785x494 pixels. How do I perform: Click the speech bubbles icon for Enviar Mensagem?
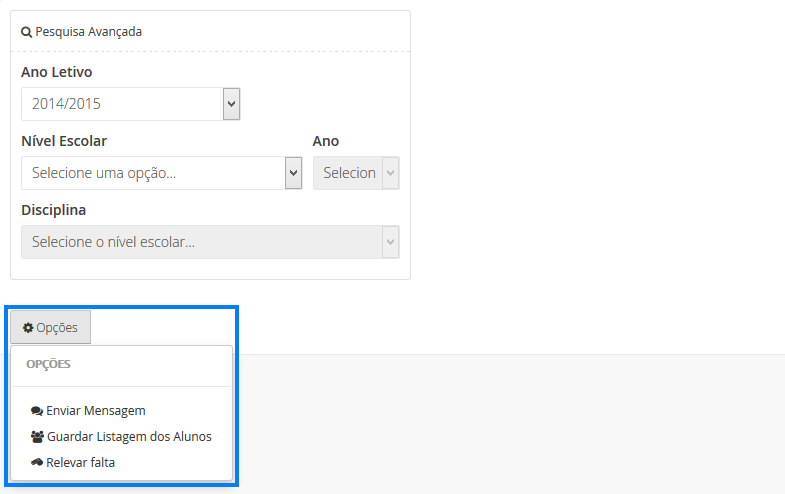coord(37,411)
